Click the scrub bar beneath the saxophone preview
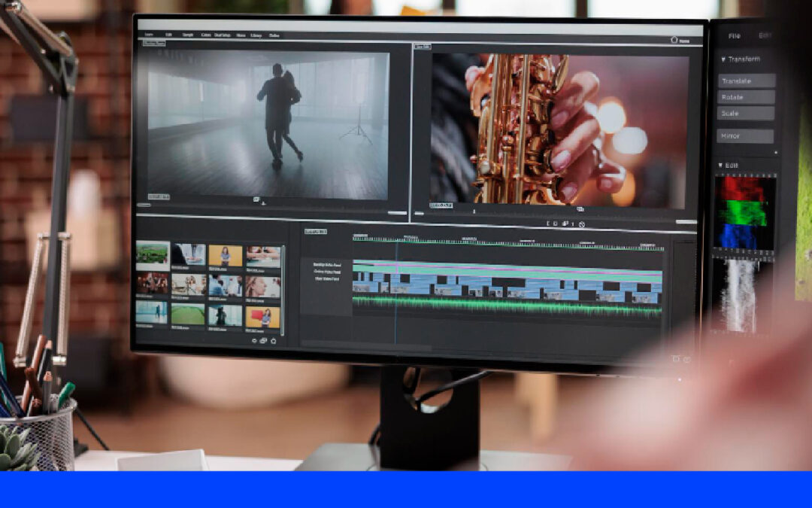Image resolution: width=812 pixels, height=508 pixels. click(x=555, y=217)
